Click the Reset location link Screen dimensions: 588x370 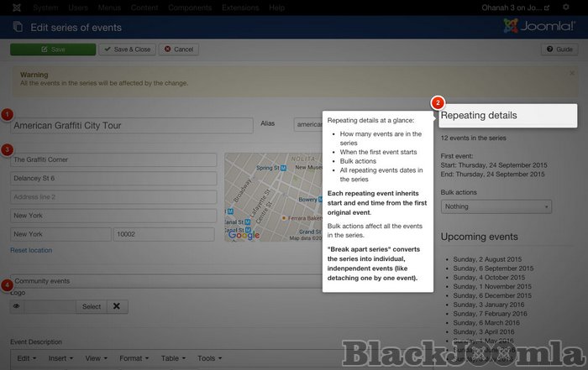pyautogui.click(x=31, y=250)
